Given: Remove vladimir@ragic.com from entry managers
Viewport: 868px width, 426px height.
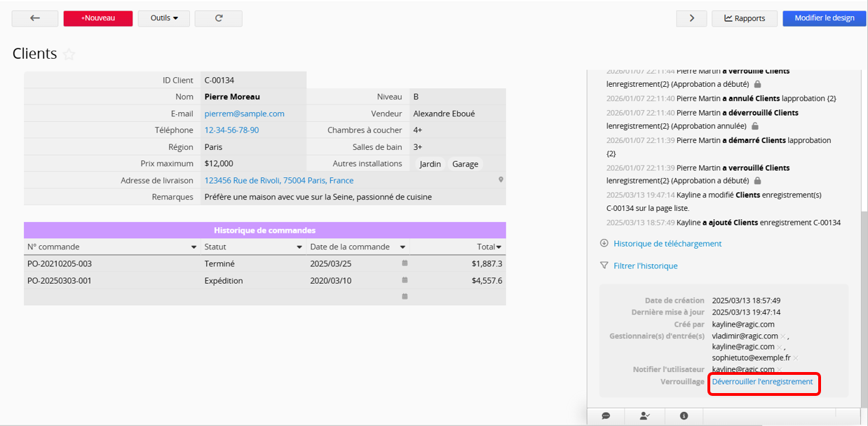Looking at the screenshot, I should (783, 336).
